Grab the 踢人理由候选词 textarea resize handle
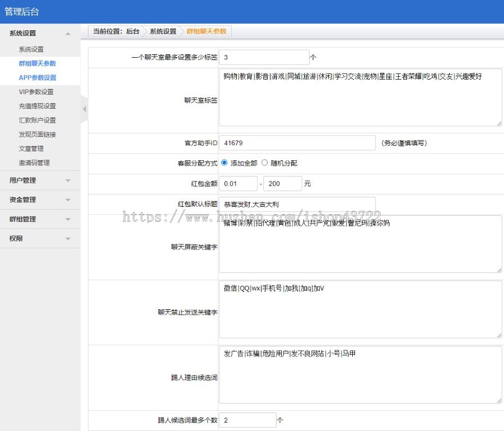The height and width of the screenshot is (431, 504). (x=499, y=401)
